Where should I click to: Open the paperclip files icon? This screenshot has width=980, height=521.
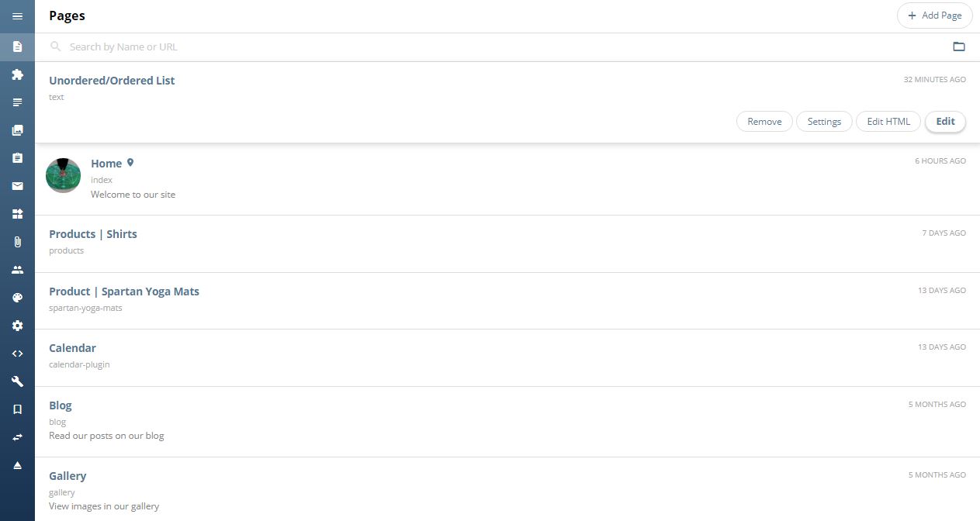17,242
